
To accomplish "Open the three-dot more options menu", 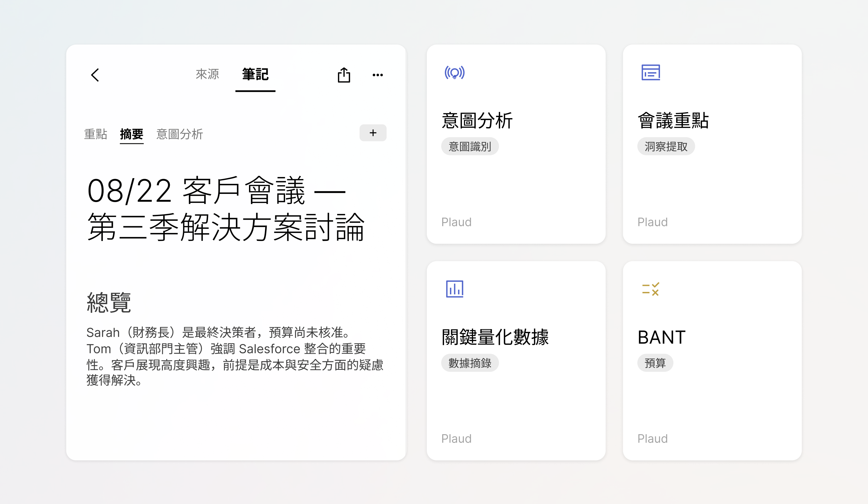I will pos(378,75).
